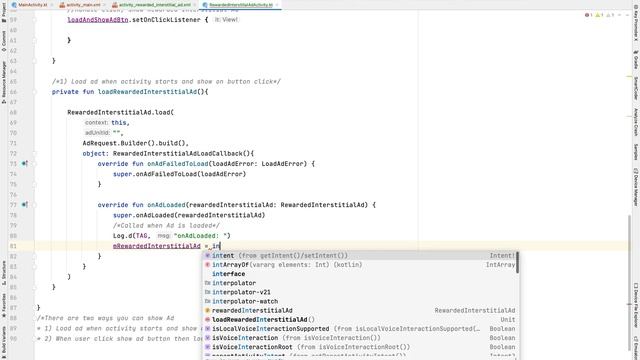Open the Project tool window
This screenshot has width=640, height=360.
pos(4,12)
